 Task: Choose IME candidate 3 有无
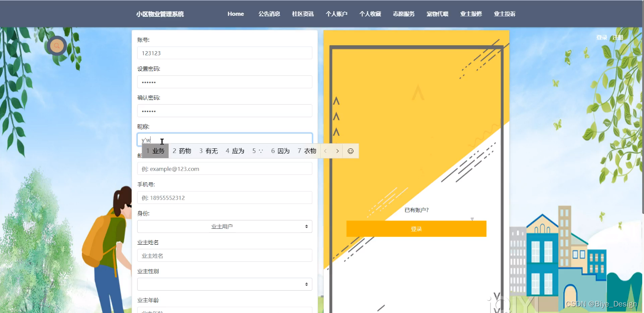click(x=208, y=151)
